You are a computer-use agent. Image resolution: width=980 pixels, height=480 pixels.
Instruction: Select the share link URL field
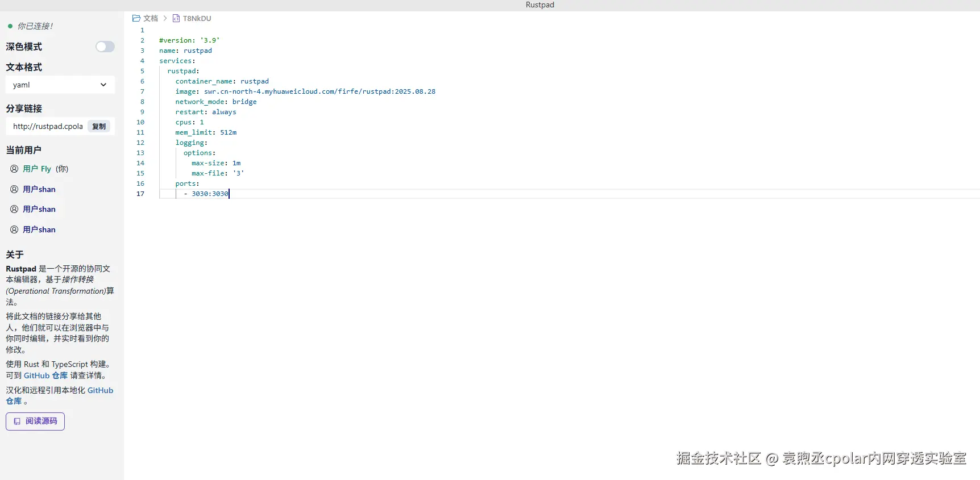point(48,126)
